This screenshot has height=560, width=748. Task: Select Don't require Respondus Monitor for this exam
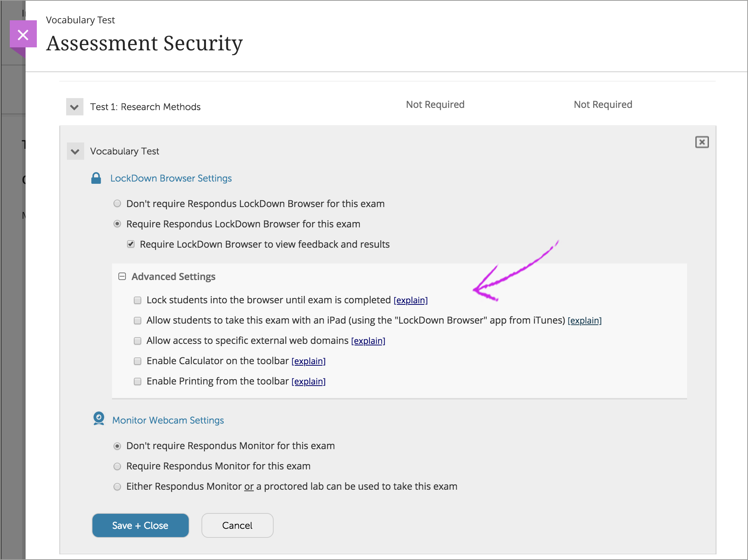[117, 446]
